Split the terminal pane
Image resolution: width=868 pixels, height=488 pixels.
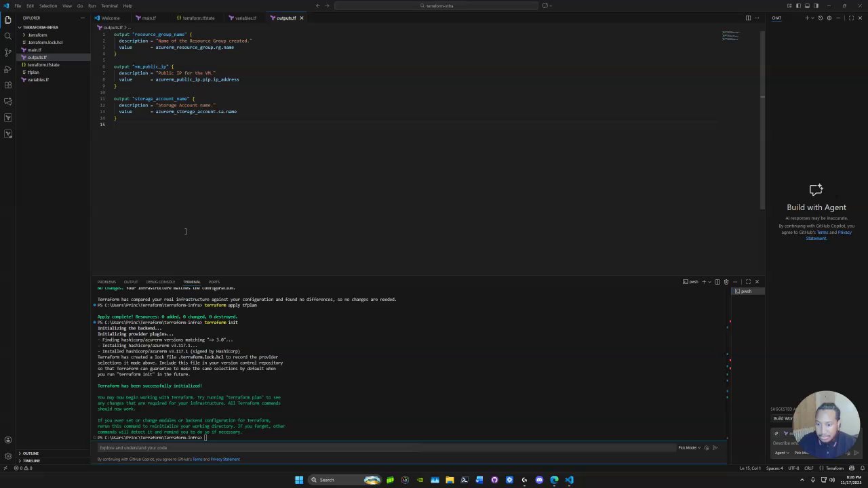pyautogui.click(x=717, y=282)
